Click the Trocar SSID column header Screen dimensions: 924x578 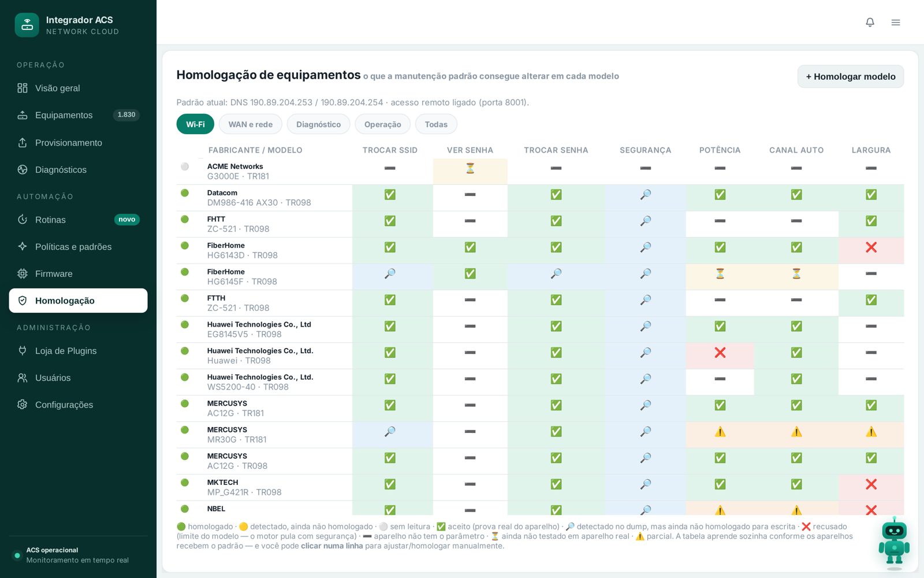pyautogui.click(x=390, y=150)
